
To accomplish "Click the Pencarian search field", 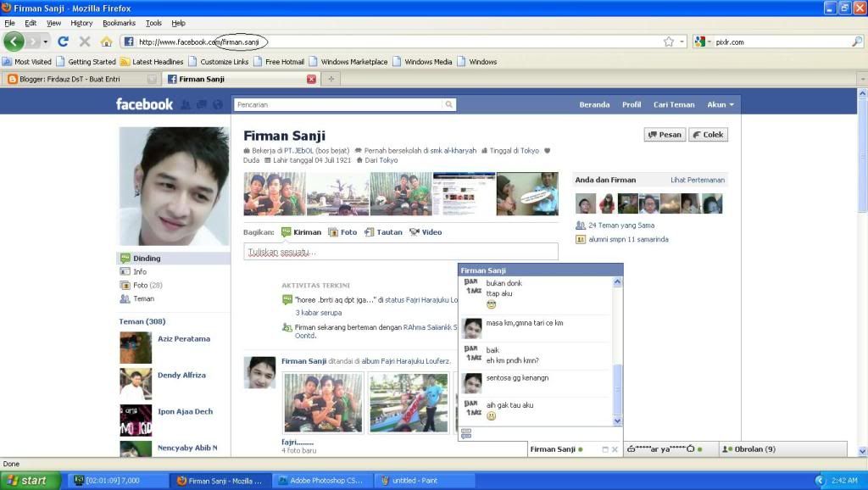I will point(338,104).
